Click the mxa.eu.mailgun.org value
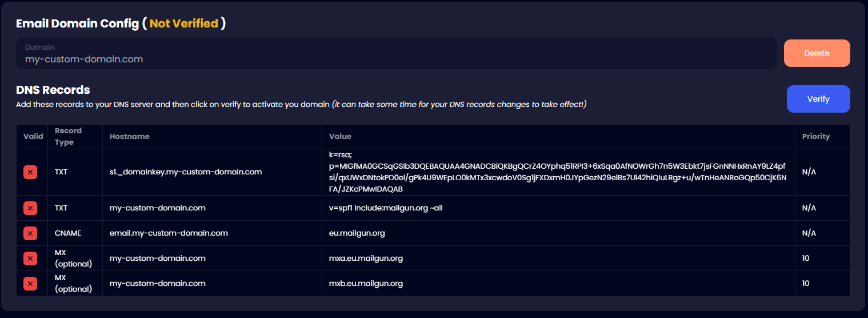 (366, 258)
